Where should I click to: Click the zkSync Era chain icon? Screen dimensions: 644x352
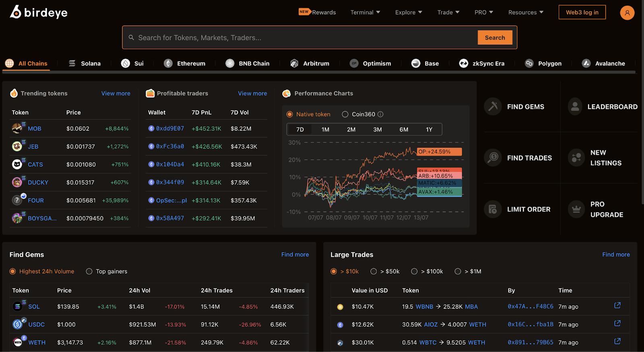464,63
